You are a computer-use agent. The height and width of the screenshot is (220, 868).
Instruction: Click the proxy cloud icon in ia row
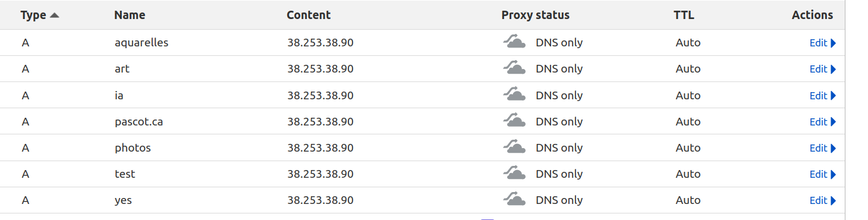[514, 94]
